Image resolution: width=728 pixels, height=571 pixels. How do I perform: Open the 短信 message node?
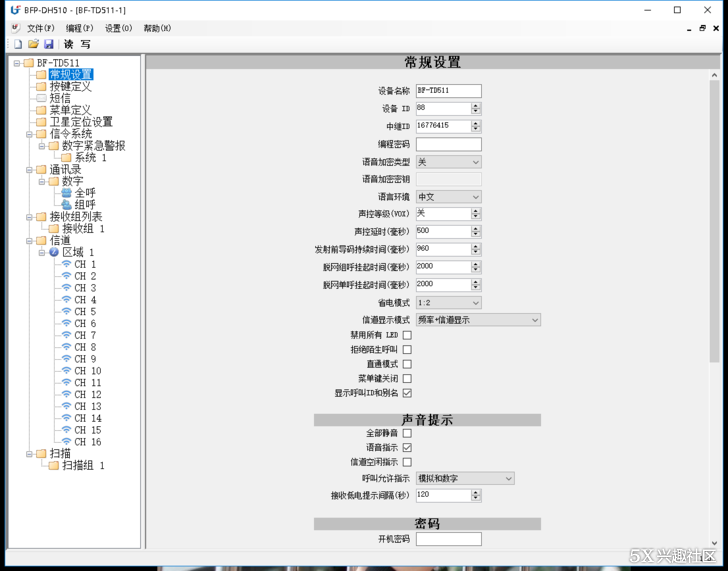tap(60, 98)
